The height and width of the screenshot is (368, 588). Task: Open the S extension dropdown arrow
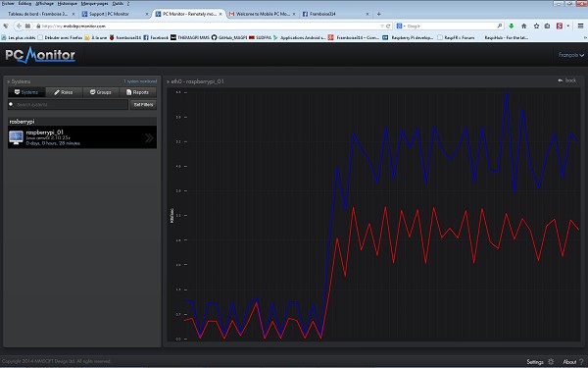[568, 26]
